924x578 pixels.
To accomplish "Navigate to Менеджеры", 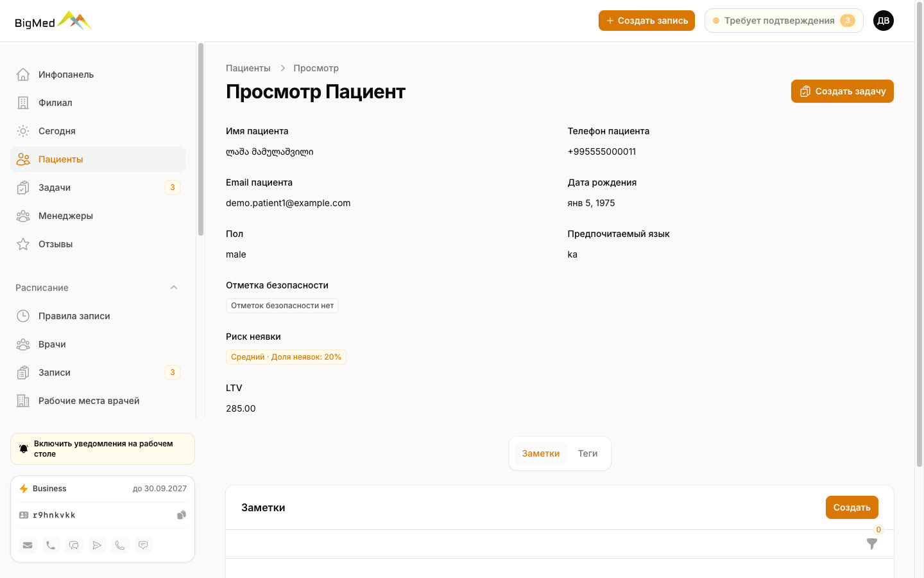I will click(98, 216).
